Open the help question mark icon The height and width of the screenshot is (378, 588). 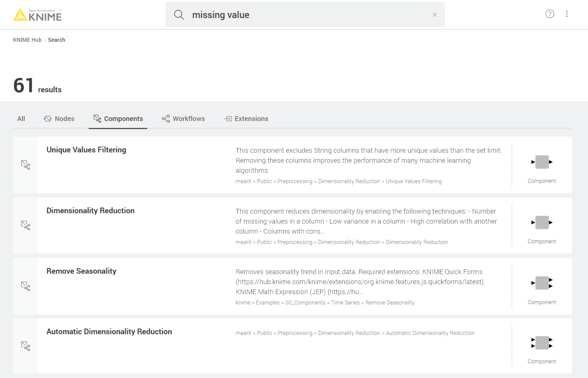(x=550, y=14)
